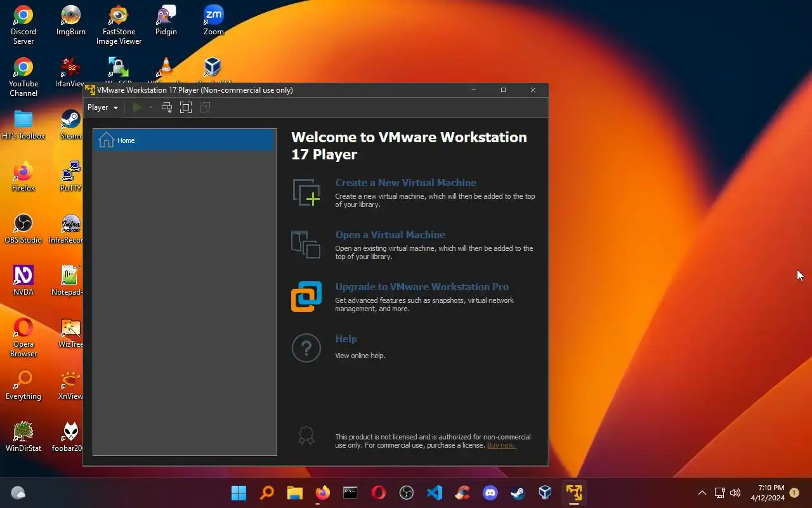Click the Create a New Virtual Machine link
Screen dimensions: 812x508
pos(405,183)
